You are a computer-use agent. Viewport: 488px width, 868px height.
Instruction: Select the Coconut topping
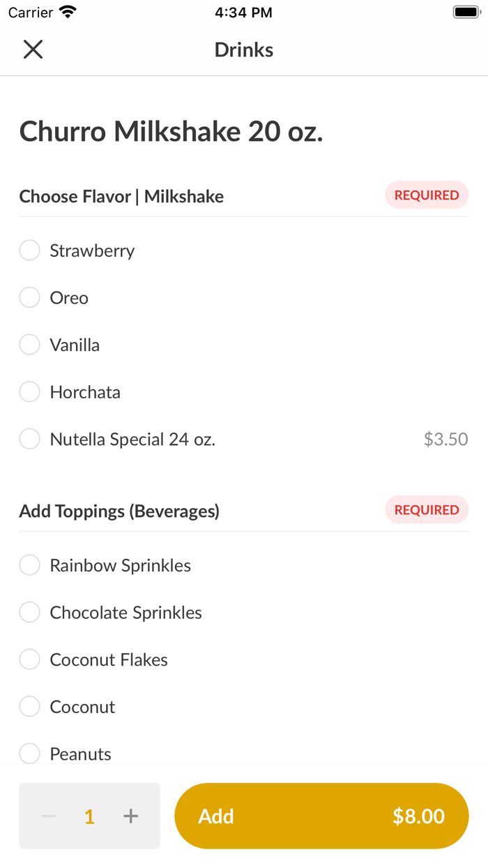click(x=29, y=707)
